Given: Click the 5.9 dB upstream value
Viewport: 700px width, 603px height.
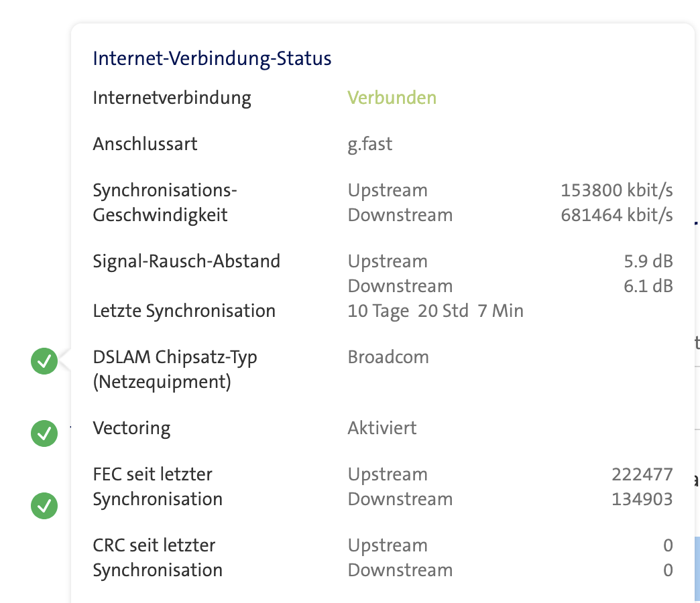Looking at the screenshot, I should [x=648, y=261].
